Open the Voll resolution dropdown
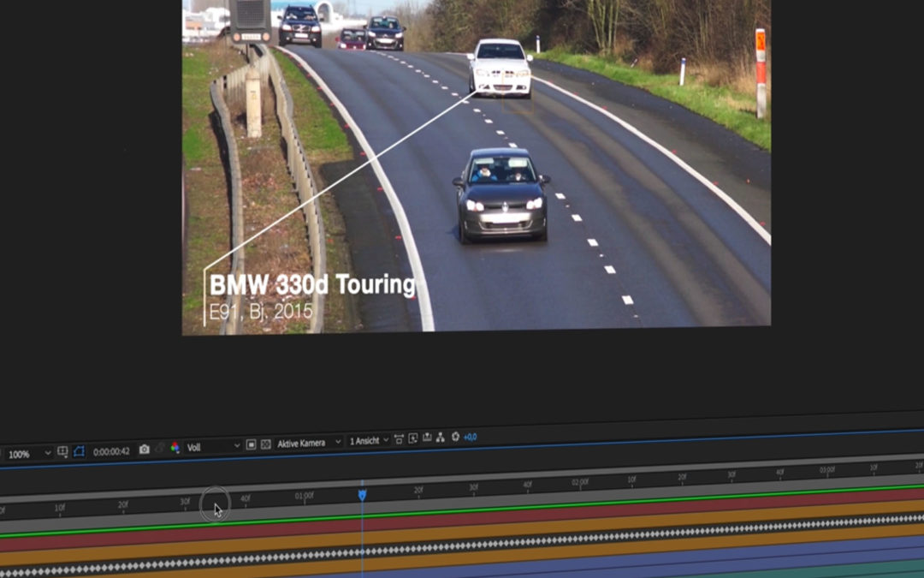Image resolution: width=924 pixels, height=578 pixels. click(x=213, y=446)
